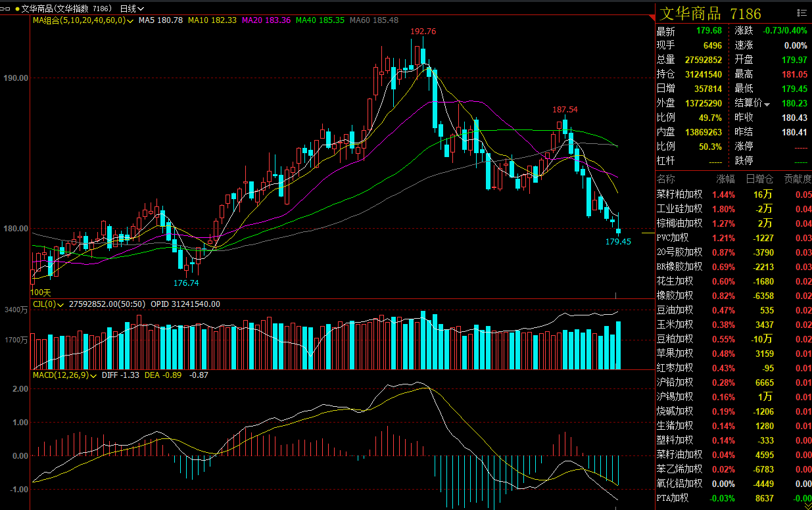The image size is (812, 510).
Task: Select the 豆粕加权 row
Action: coord(734,339)
